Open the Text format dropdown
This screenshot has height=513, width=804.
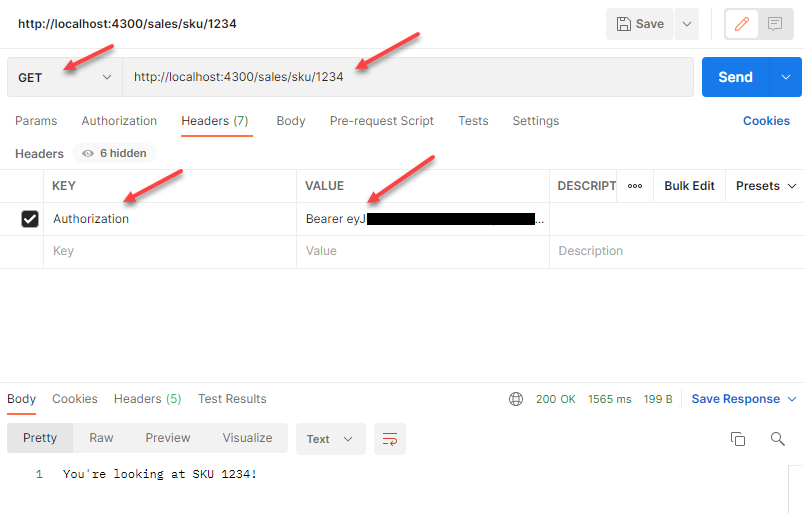(x=330, y=439)
